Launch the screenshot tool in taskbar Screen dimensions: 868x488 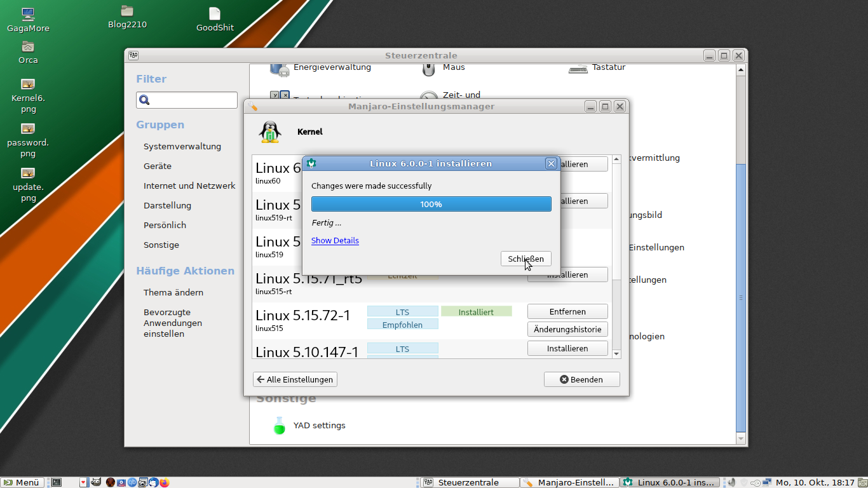(143, 482)
